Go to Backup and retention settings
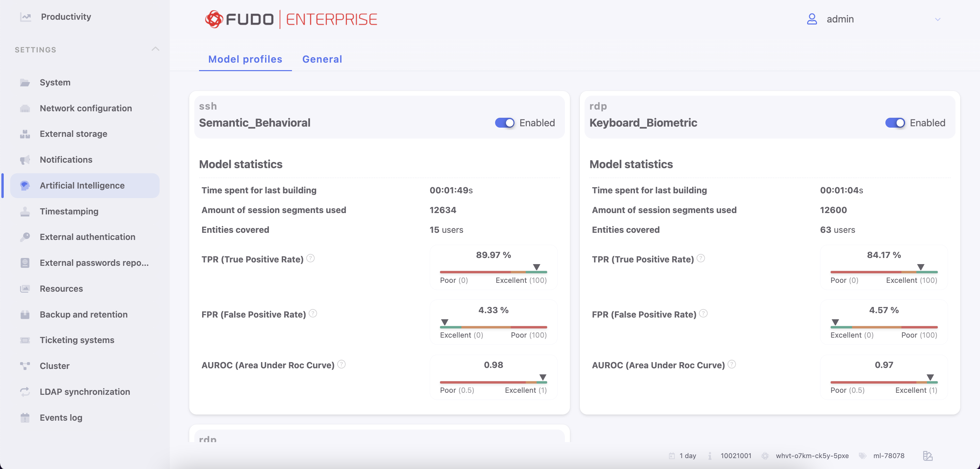The image size is (980, 469). click(x=83, y=314)
